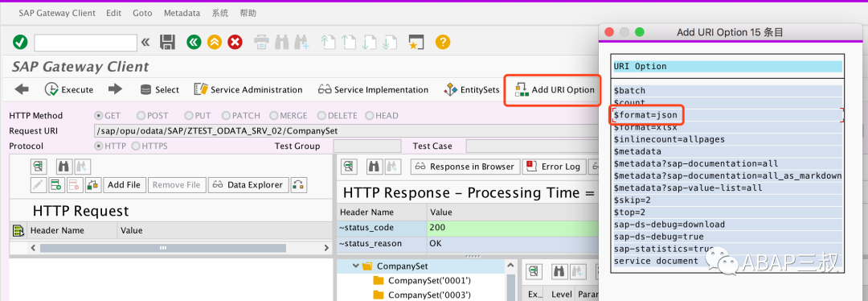Viewport: 868px width, 301px height.
Task: Click the append row icon in request pane
Action: [56, 184]
